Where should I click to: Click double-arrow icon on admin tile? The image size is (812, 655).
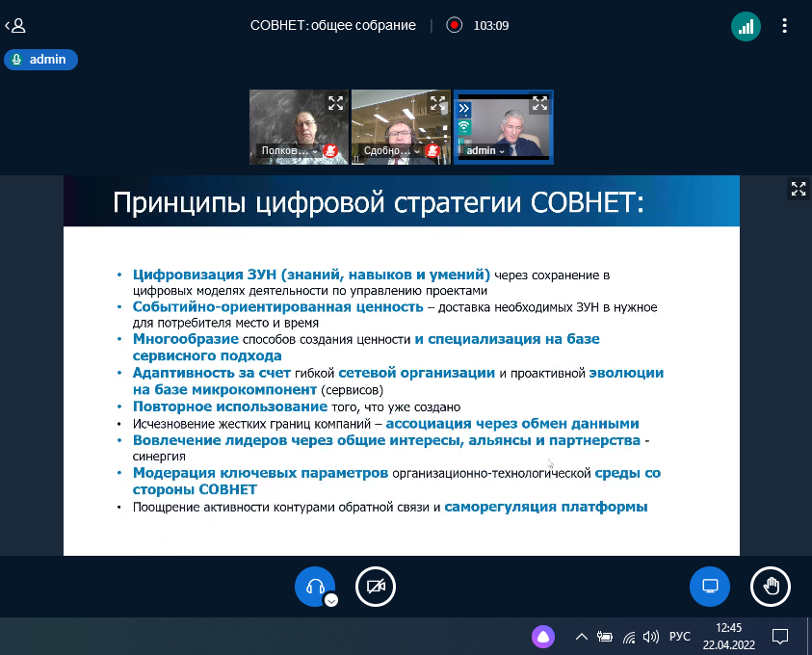point(464,108)
